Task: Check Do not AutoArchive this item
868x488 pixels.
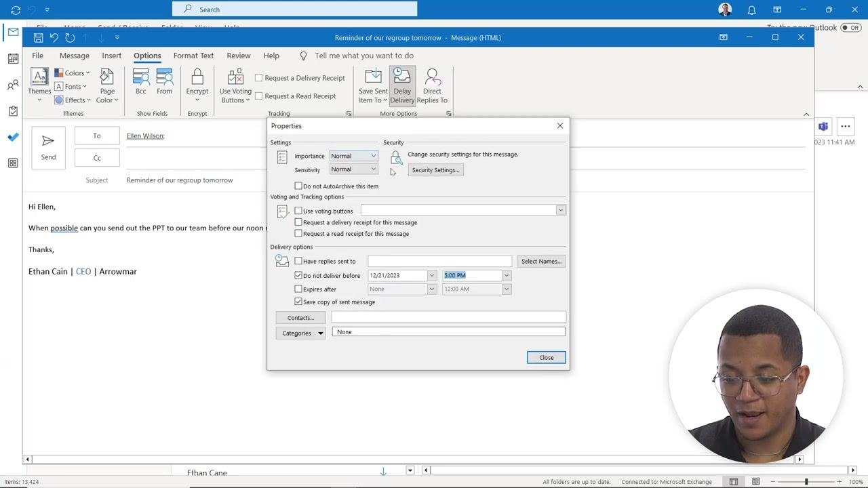Action: (x=298, y=186)
